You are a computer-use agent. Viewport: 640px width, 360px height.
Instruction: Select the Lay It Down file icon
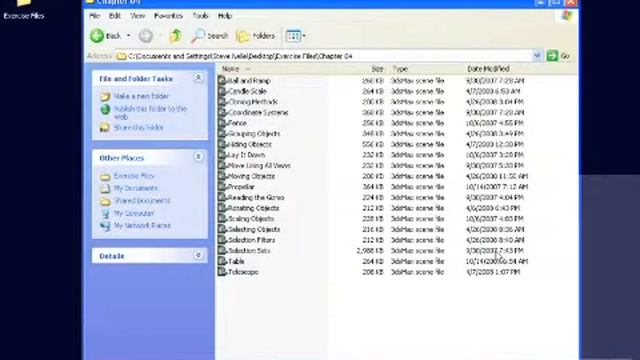click(222, 155)
